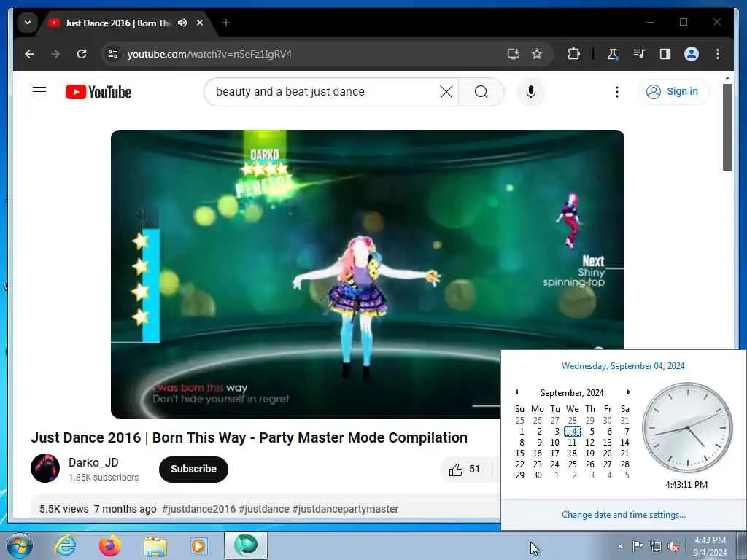Screen dimensions: 747x560
Task: Open the Extensions puzzle icon
Action: [573, 54]
